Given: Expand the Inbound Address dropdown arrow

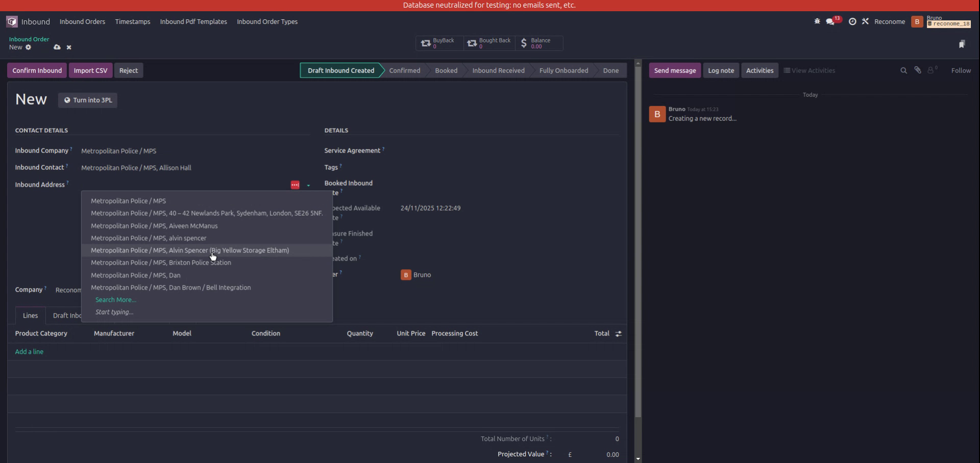Looking at the screenshot, I should [x=307, y=185].
